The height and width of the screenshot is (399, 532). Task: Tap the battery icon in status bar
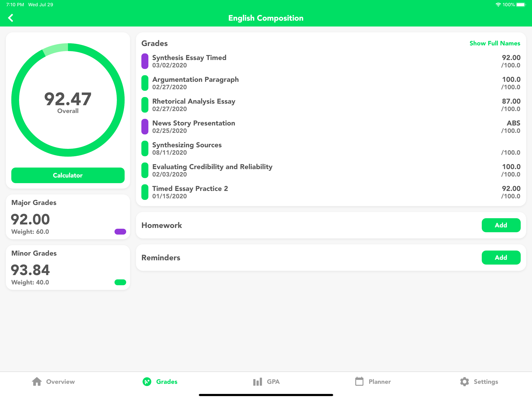[521, 4]
